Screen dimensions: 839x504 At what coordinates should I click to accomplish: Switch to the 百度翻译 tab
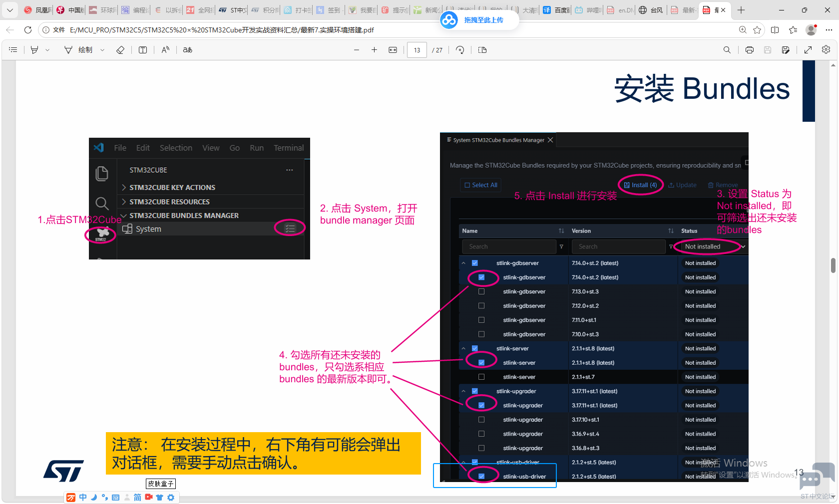pyautogui.click(x=556, y=10)
